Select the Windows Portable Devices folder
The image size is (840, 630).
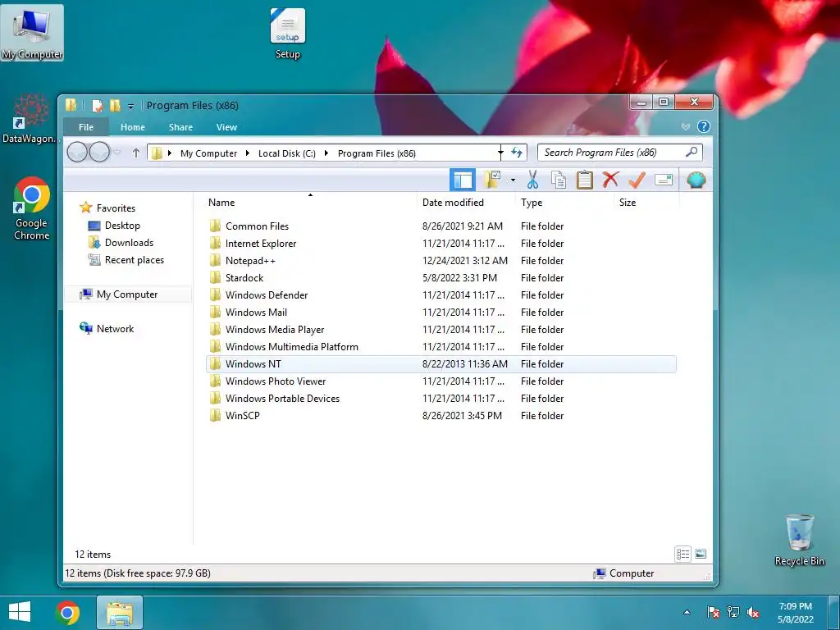point(441,398)
